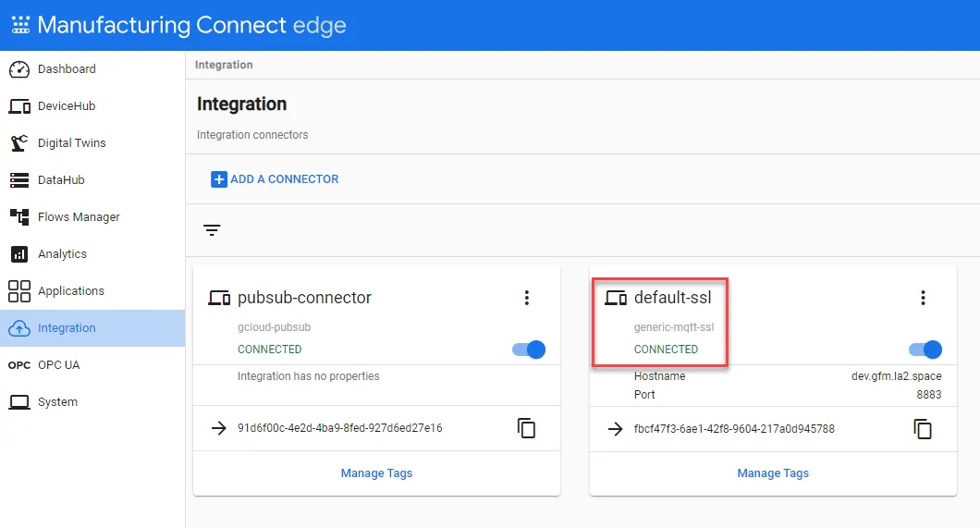The width and height of the screenshot is (980, 528).
Task: Click the app grid icon in header
Action: coord(20,25)
